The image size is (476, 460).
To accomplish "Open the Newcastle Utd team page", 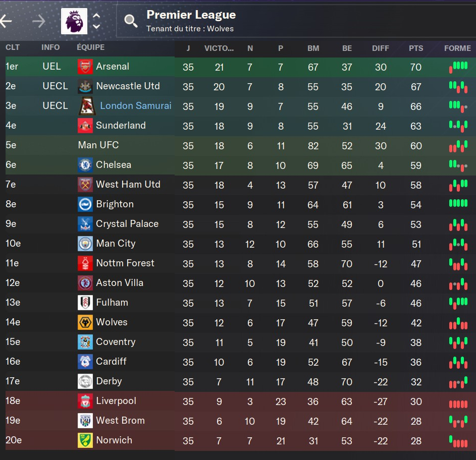I will (128, 86).
